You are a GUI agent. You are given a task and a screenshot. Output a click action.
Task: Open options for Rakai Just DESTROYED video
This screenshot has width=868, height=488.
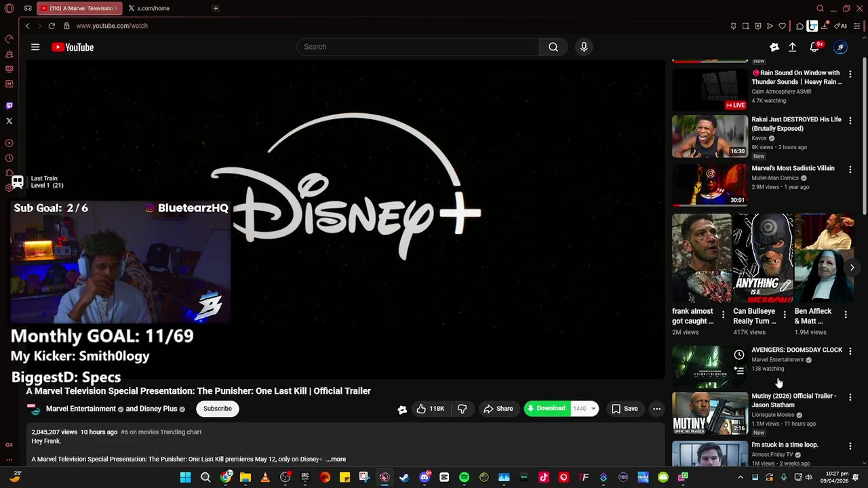coord(850,121)
